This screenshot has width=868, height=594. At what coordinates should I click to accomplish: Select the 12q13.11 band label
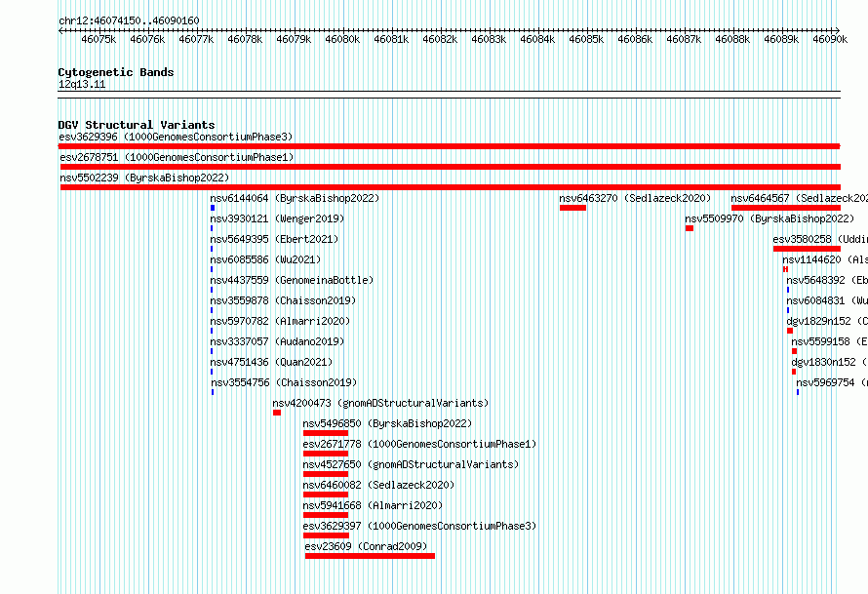(x=82, y=84)
